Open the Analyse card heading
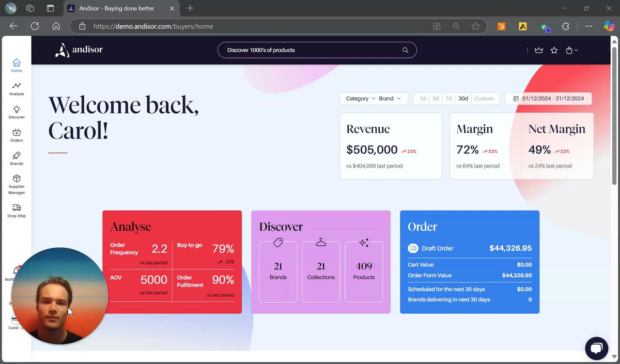 tap(131, 227)
